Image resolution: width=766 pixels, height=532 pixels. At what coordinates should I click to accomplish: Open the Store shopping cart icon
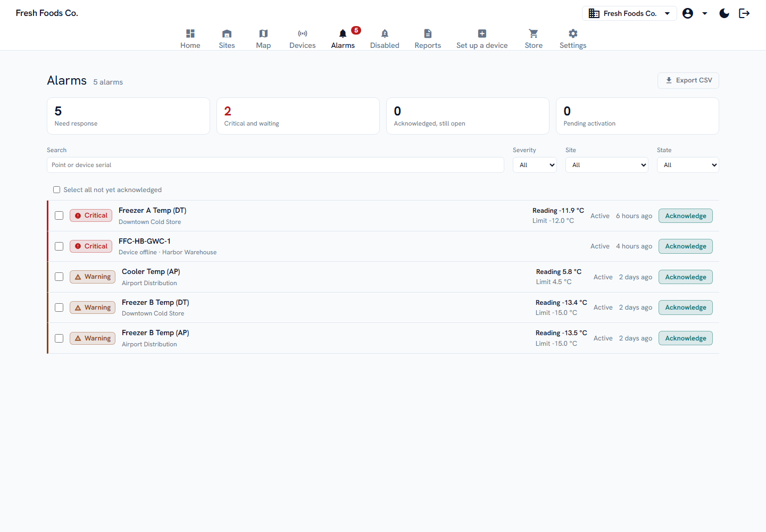pyautogui.click(x=534, y=34)
